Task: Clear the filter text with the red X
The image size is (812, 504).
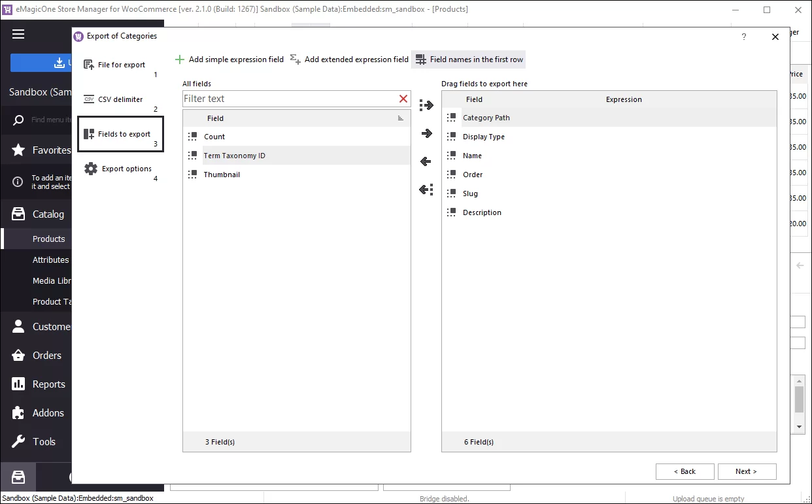Action: coord(403,98)
